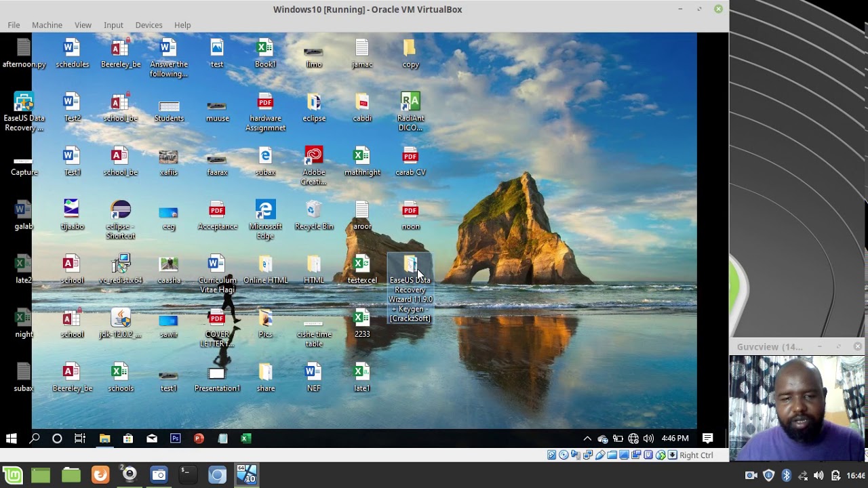
Task: Switch to the VirtualBox Windows10 panel item
Action: pos(247,475)
